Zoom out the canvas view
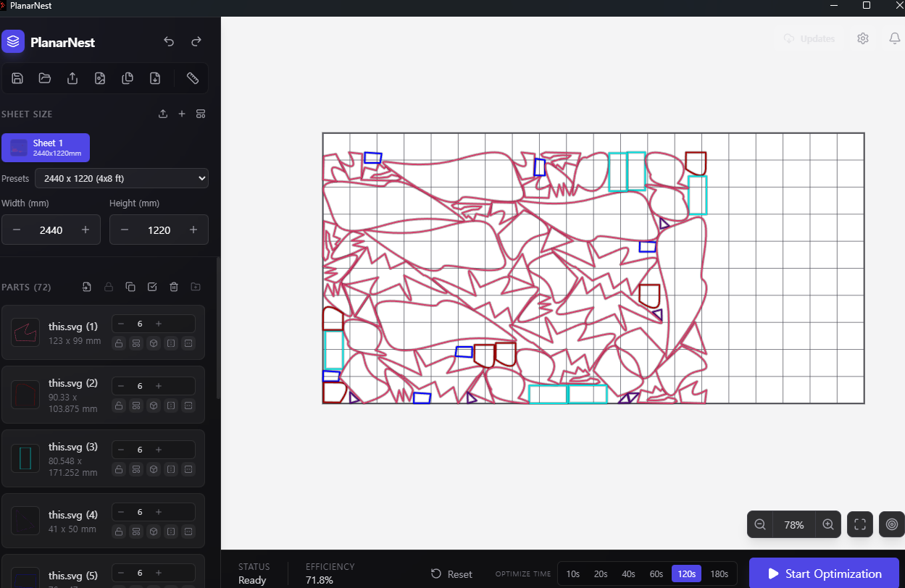Image resolution: width=905 pixels, height=588 pixels. click(760, 524)
